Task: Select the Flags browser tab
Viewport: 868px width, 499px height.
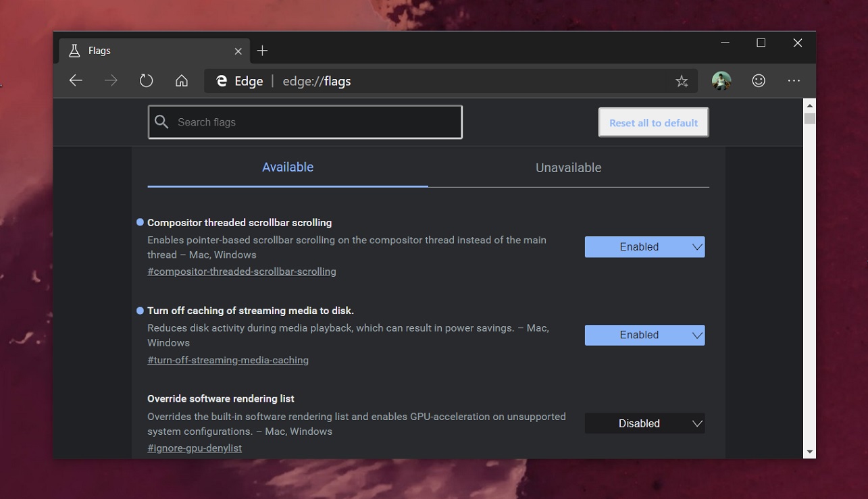Action: click(155, 51)
